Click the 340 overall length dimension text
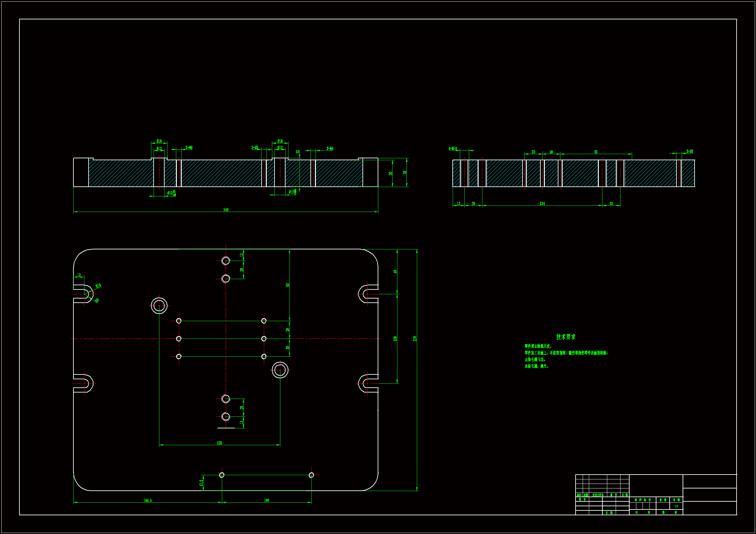Image resolution: width=756 pixels, height=534 pixels. [x=226, y=210]
